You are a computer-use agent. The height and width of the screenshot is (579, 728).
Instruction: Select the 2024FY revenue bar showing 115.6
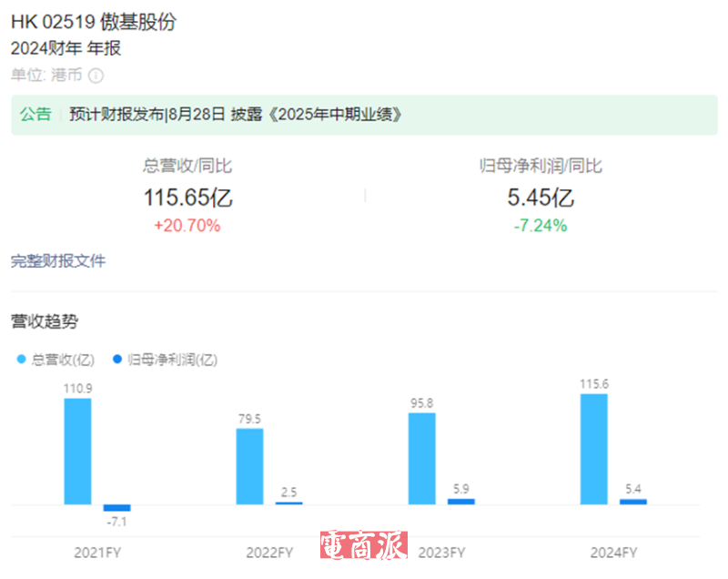click(x=593, y=449)
